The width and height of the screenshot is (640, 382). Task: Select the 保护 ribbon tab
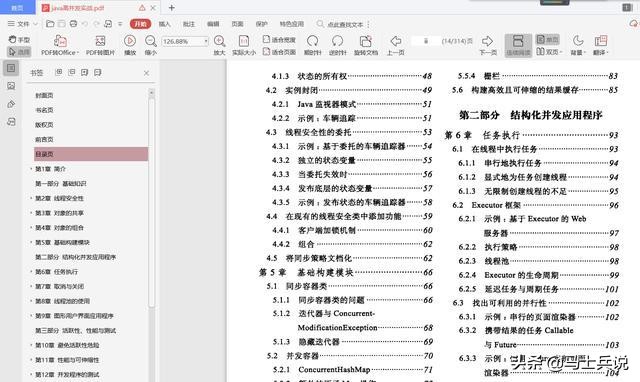(261, 24)
